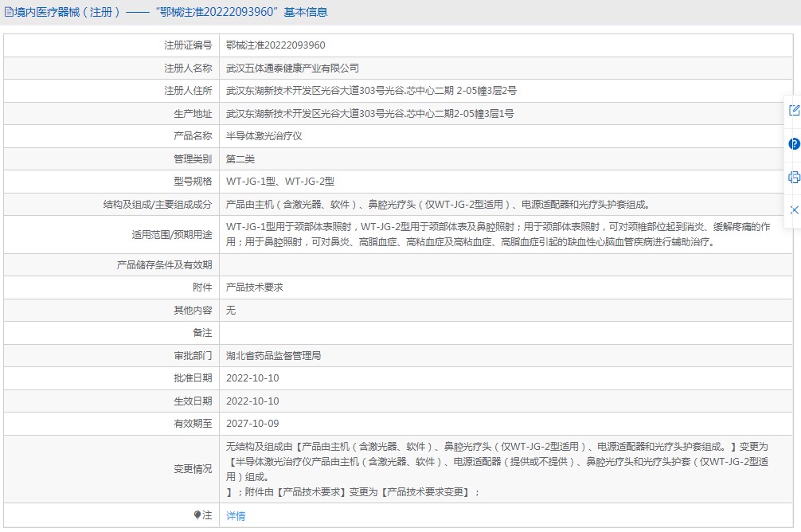
Task: Select expiry date 2027-10-09
Action: [252, 423]
